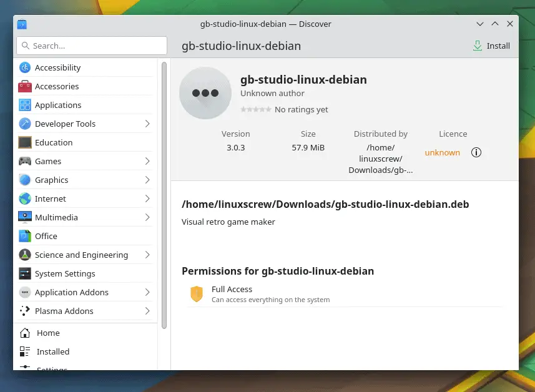Go to the Installed page label

53,351
